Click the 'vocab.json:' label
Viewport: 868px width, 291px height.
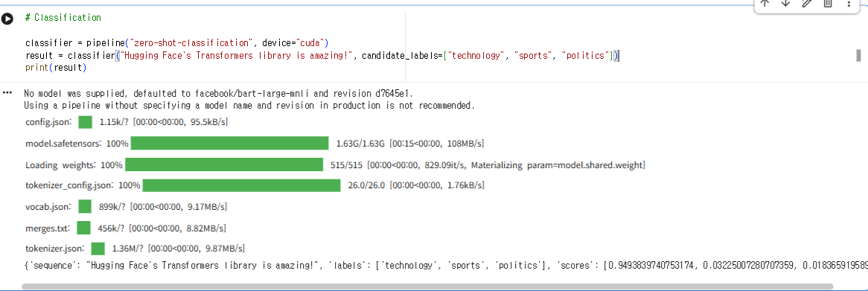coord(48,207)
